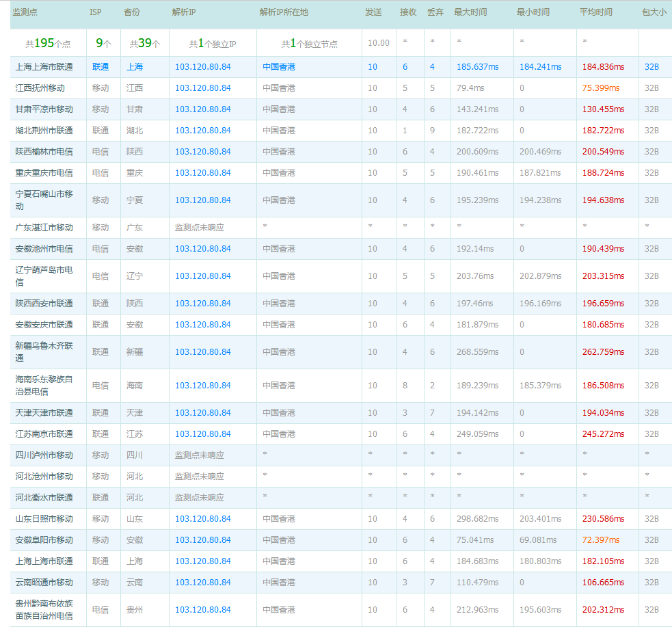Click the 最大时间 column header
Viewport: 672px width, 627px height.
click(470, 12)
